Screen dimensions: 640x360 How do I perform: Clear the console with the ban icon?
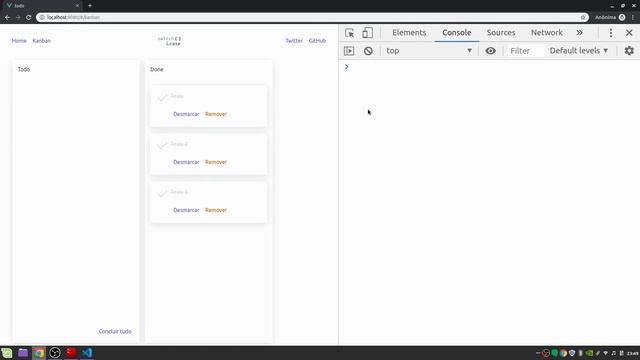368,51
